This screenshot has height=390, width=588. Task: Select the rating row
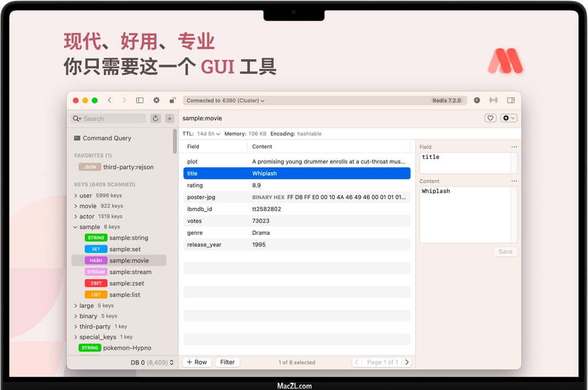[297, 185]
